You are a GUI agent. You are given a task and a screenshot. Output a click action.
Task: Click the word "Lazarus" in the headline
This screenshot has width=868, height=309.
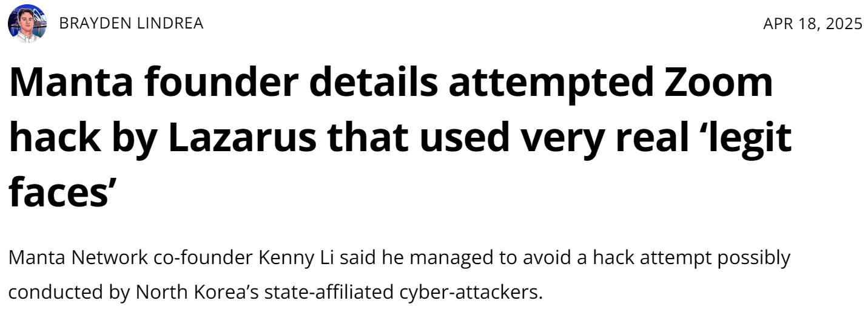[241, 138]
